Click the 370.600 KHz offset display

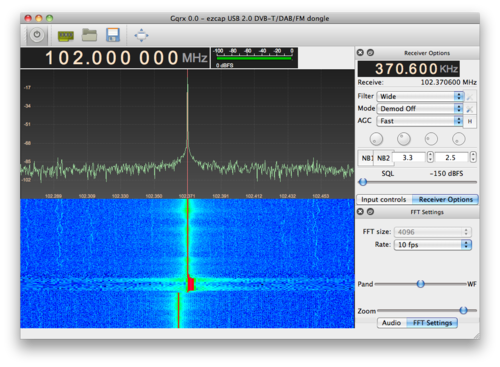coord(409,69)
